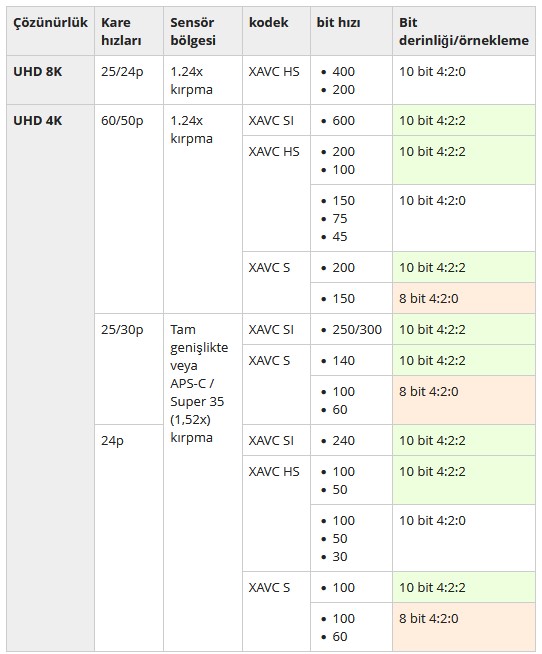
Task: Select the 600 bit rate entry
Action: click(x=343, y=121)
